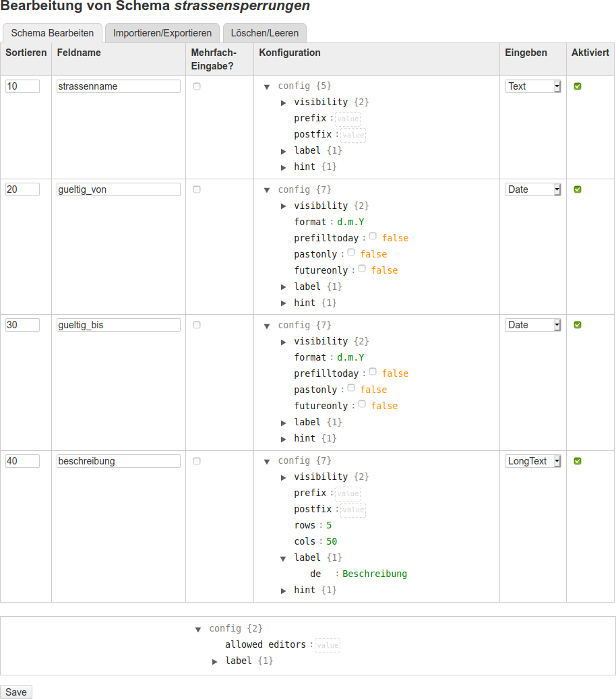Expand the hint node for gueltig_von

(x=284, y=303)
